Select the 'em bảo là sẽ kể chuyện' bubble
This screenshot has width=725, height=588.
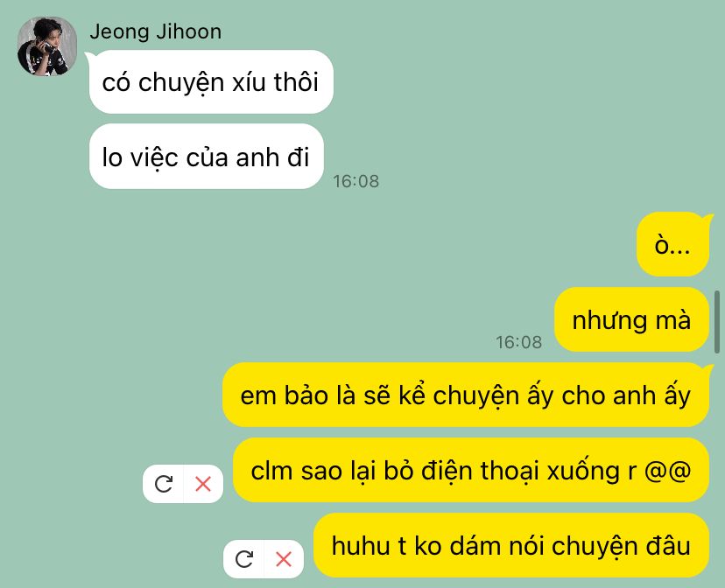(x=466, y=395)
